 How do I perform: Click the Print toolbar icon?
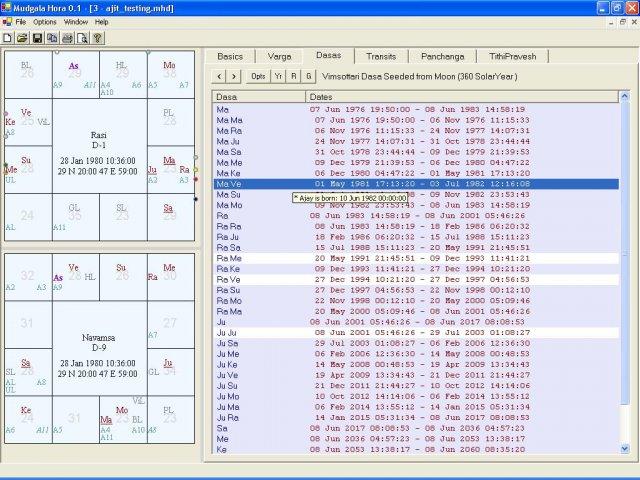coord(67,38)
